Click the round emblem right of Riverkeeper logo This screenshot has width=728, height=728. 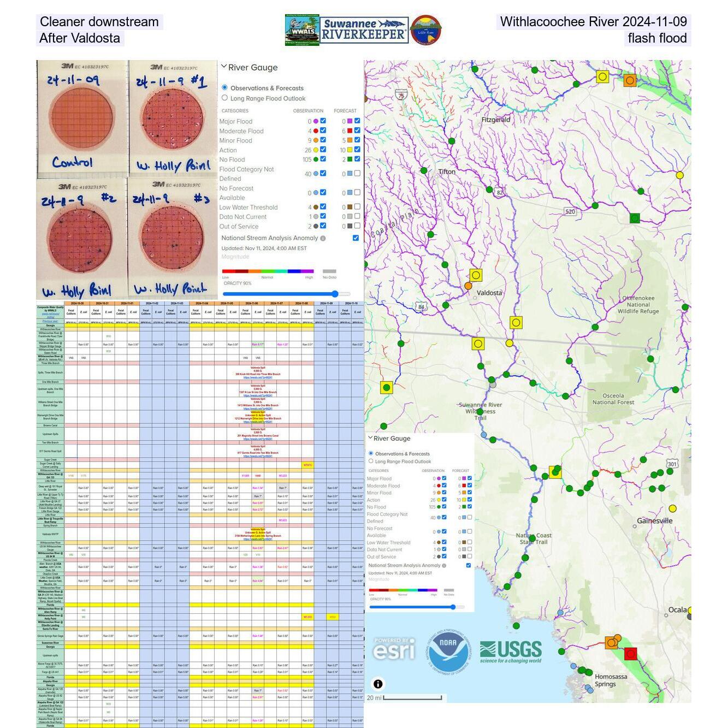click(425, 30)
